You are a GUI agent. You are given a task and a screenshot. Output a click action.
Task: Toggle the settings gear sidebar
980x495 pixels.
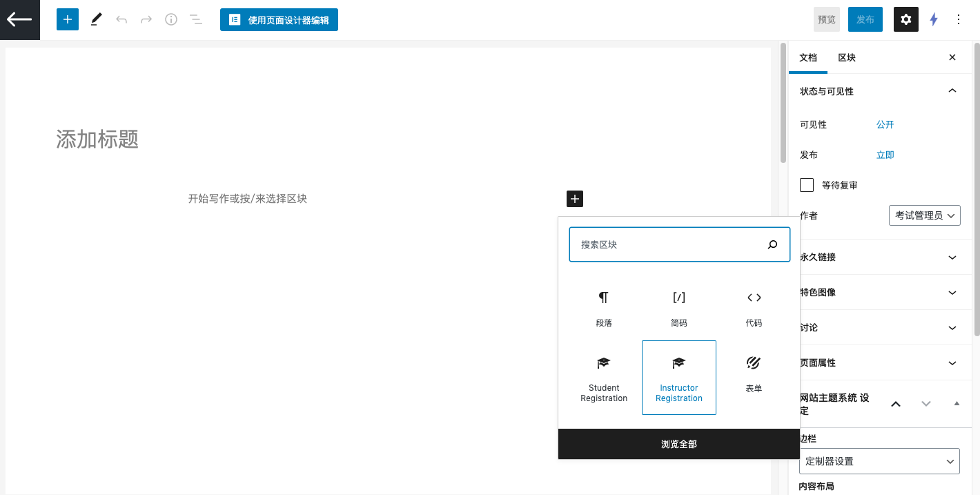tap(905, 19)
